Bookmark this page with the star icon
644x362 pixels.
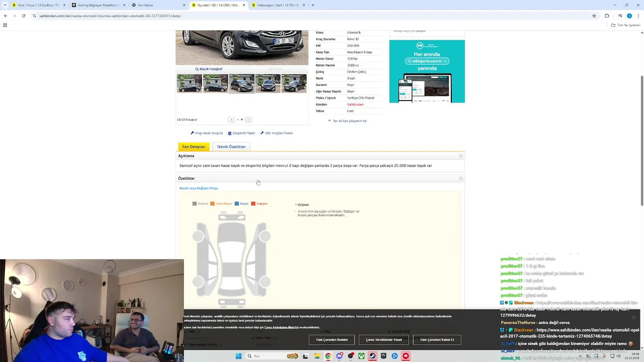[594, 16]
